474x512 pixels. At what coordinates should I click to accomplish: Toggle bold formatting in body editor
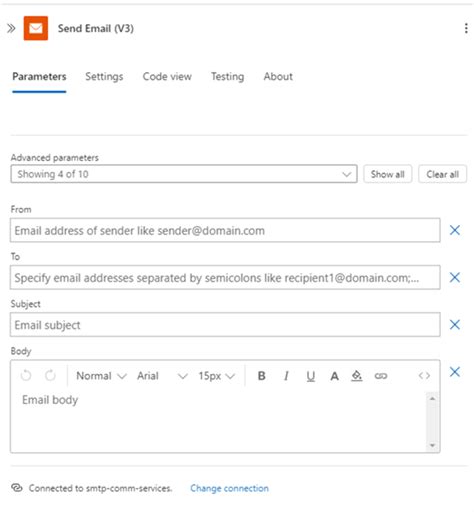point(262,376)
